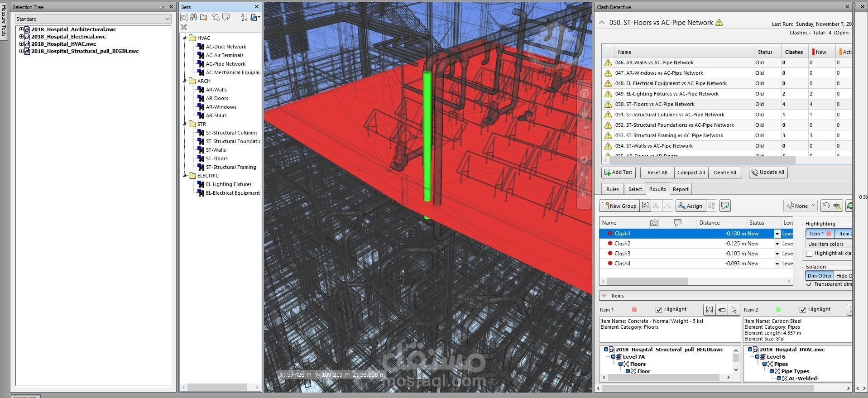Click green Re-run Test refresh icon
868x398 pixels.
[849, 206]
